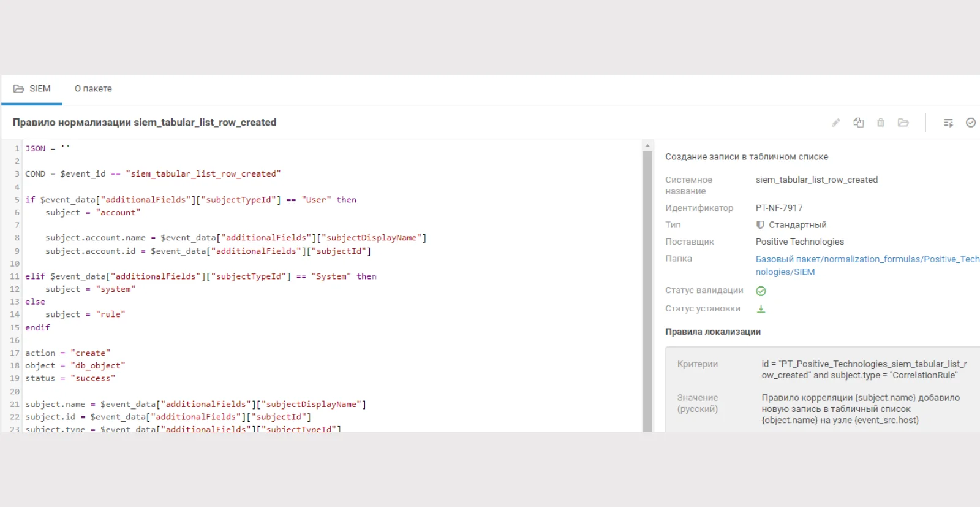Viewport: 980px width, 507px height.
Task: Open the SIEM tab
Action: coord(32,89)
